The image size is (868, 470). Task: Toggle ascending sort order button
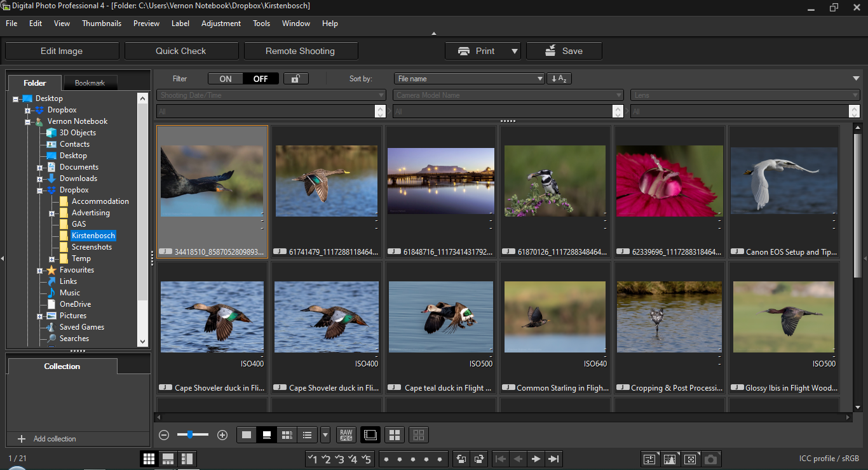(x=559, y=79)
